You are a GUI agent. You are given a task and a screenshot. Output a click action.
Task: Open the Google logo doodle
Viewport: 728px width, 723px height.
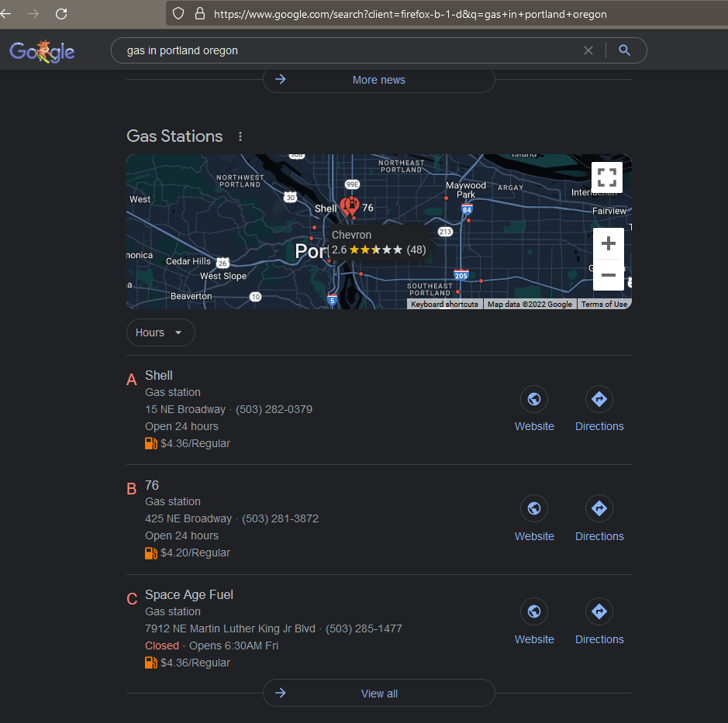[x=42, y=51]
